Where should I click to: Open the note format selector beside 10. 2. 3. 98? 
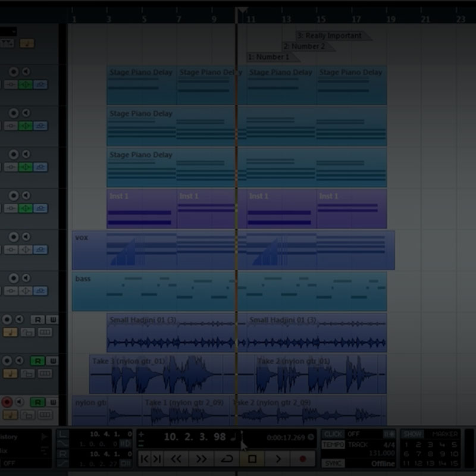pyautogui.click(x=233, y=437)
